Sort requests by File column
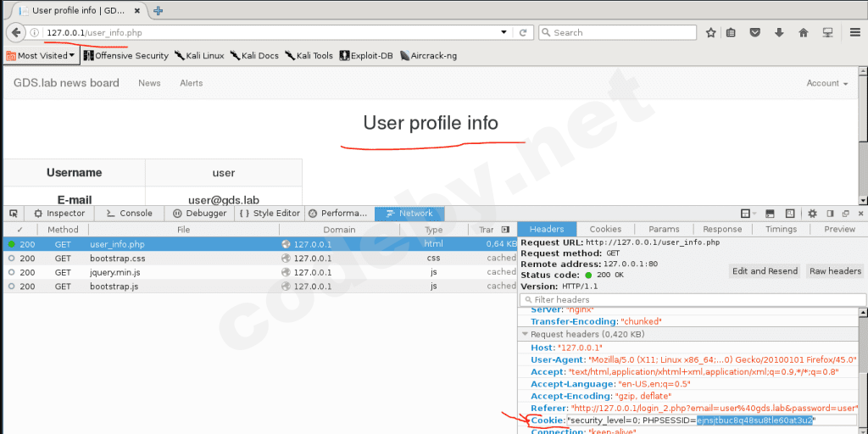 coord(184,229)
